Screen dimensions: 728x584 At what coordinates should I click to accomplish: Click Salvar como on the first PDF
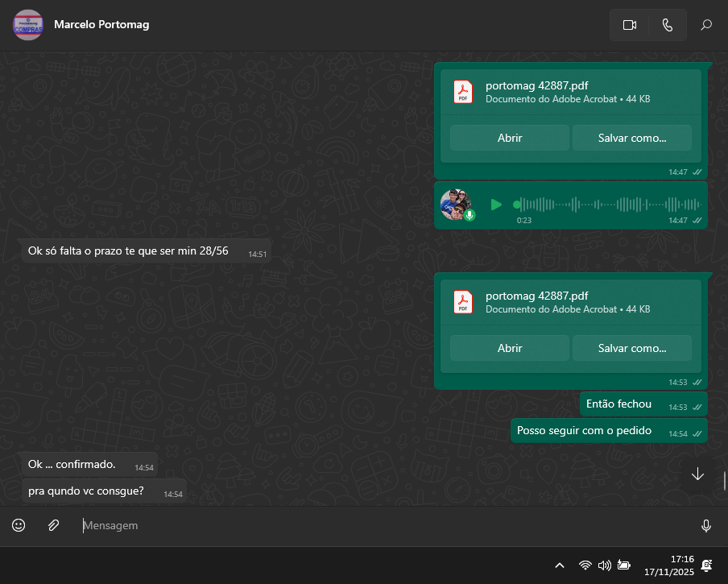(632, 138)
